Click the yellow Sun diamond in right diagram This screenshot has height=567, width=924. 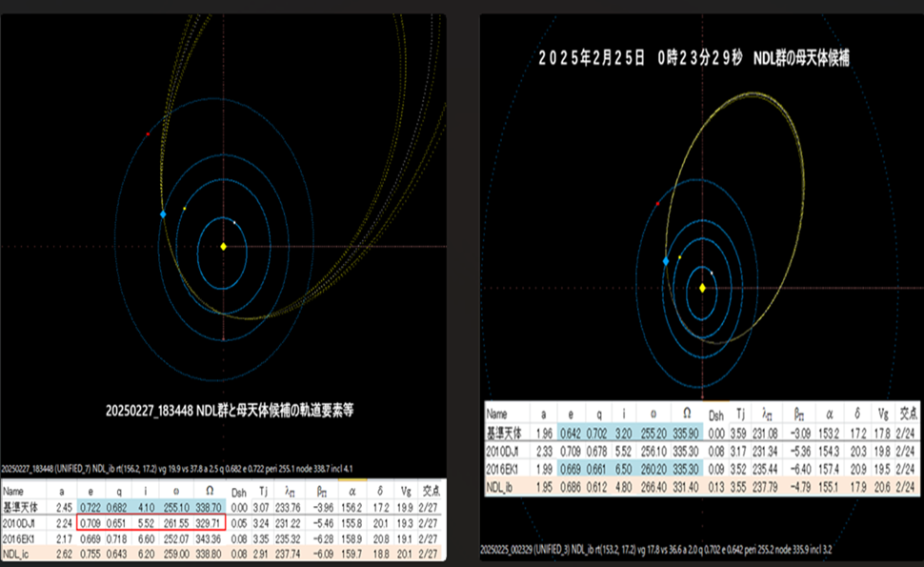coord(702,288)
